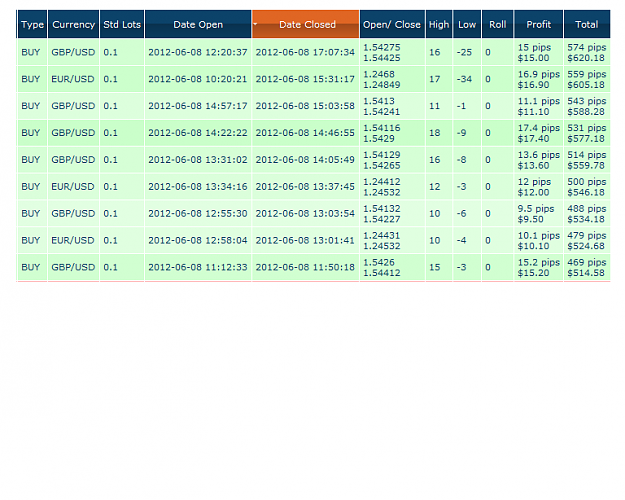Select date closed 2012-06-08 13:01:41
This screenshot has width=625, height=500.
coord(305,240)
